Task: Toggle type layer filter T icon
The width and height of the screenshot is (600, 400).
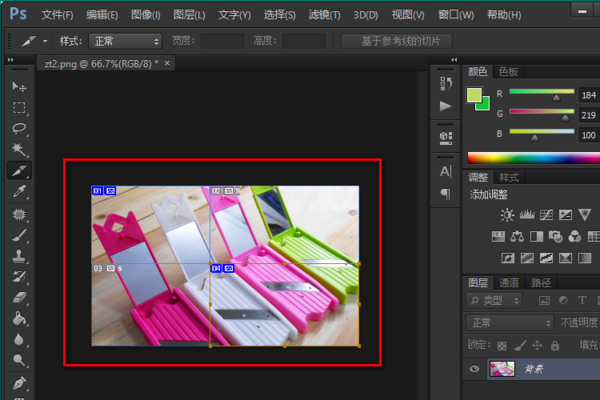Action: 582,300
